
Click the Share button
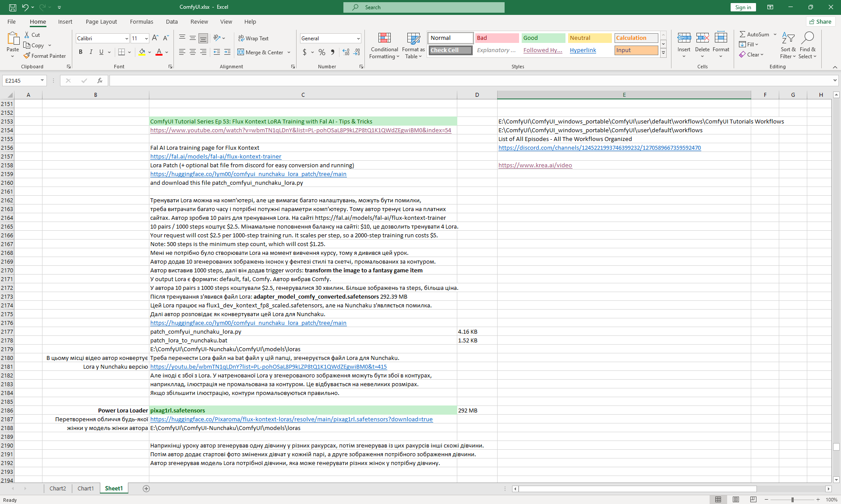[820, 21]
